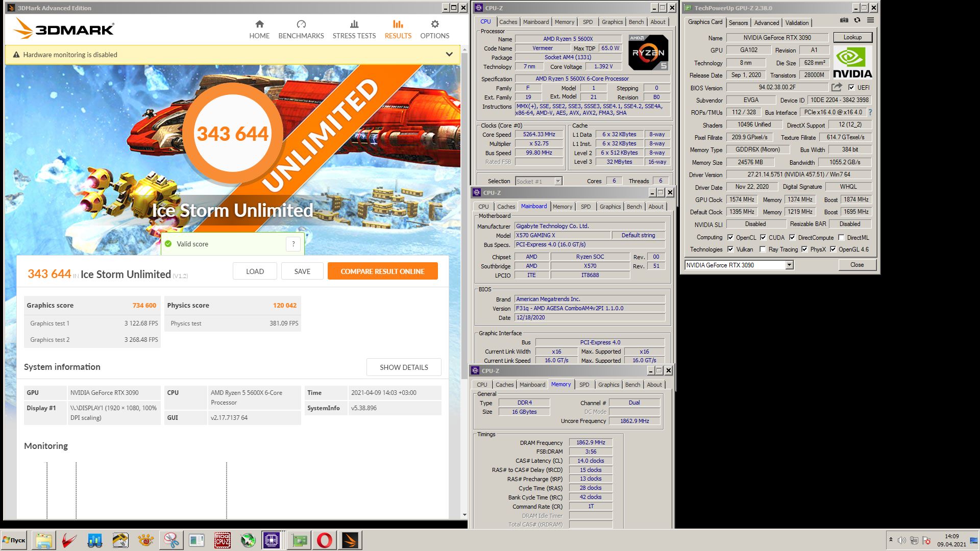The image size is (980, 551).
Task: Open the STRESS TESTS section in 3DMark
Action: click(354, 30)
